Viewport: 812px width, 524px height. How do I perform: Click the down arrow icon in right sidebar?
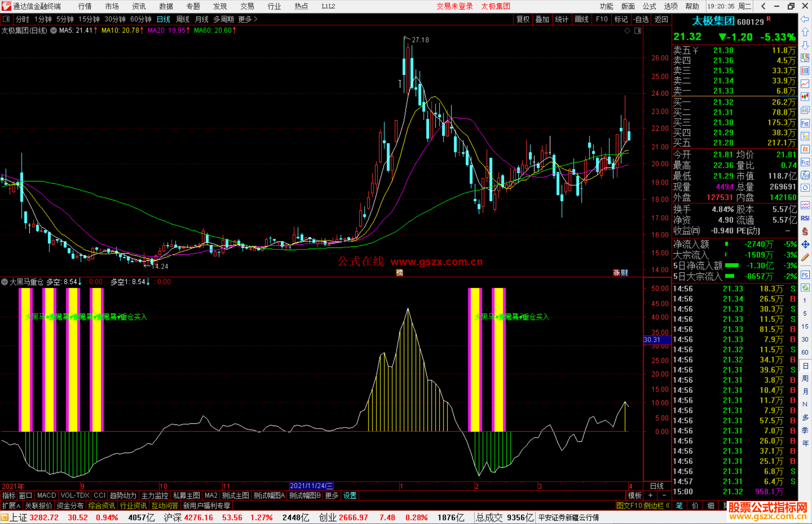(805, 45)
